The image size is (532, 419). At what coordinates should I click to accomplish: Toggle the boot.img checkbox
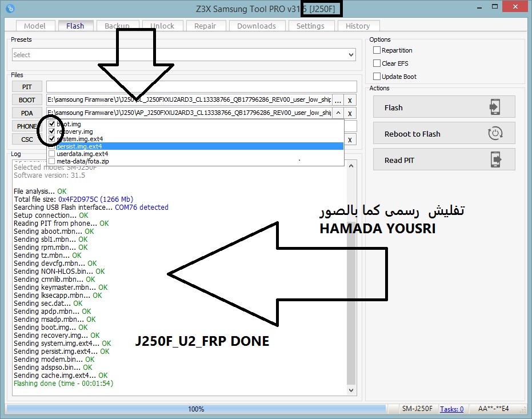(52, 124)
